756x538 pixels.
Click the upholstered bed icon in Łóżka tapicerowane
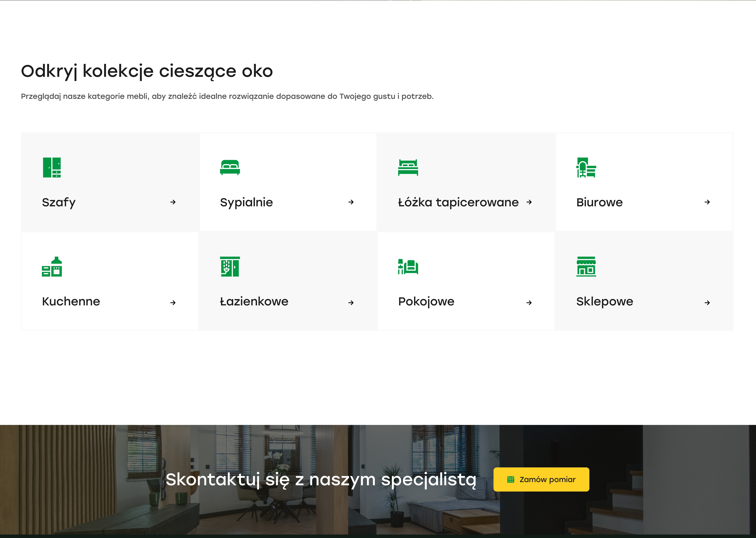tap(408, 167)
